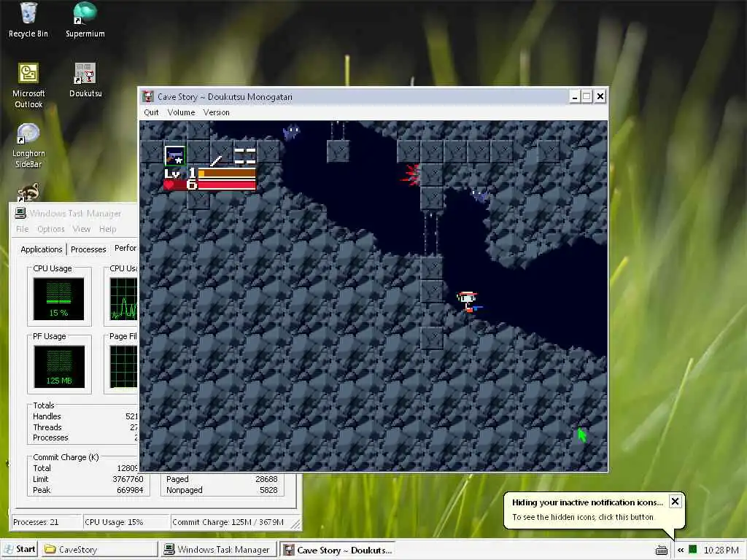Click the Task Manager window title icon
This screenshot has width=747, height=560.
pyautogui.click(x=20, y=213)
